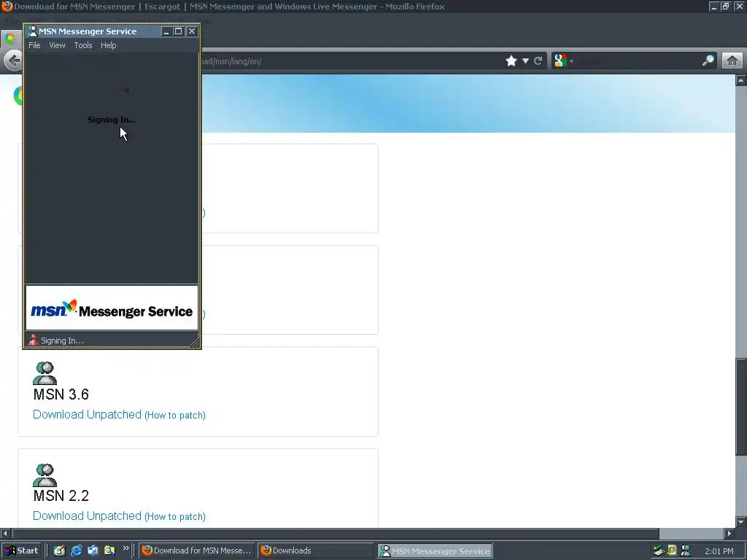Click MSN Messenger Service taskbar button
Image resolution: width=747 pixels, height=560 pixels.
click(x=436, y=551)
